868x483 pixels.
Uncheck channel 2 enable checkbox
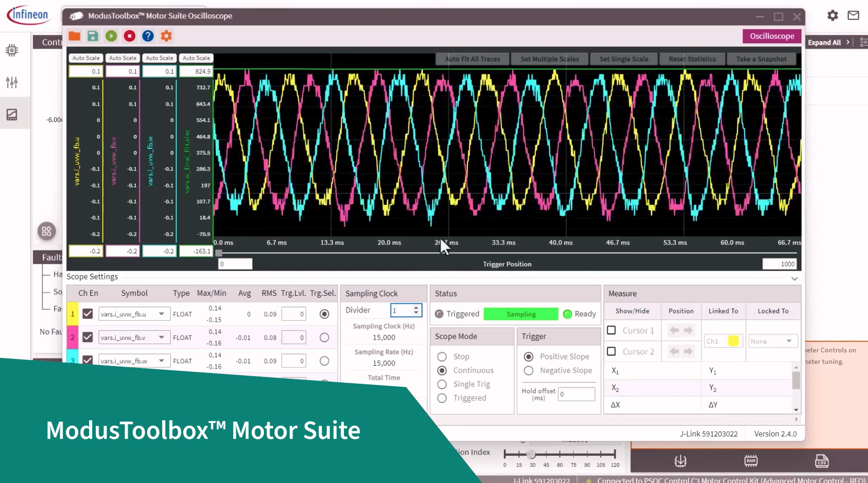pos(88,337)
